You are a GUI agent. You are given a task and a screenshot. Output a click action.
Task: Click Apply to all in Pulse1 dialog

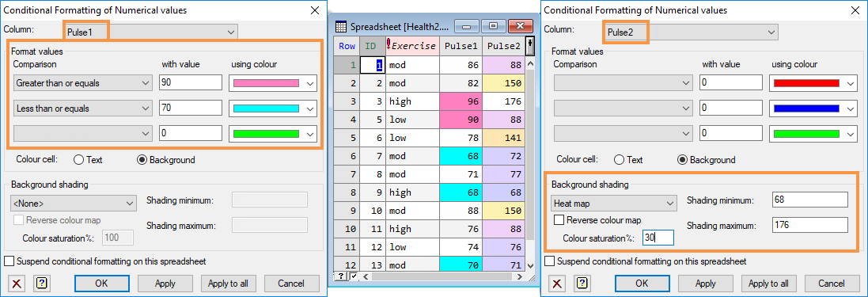point(228,284)
